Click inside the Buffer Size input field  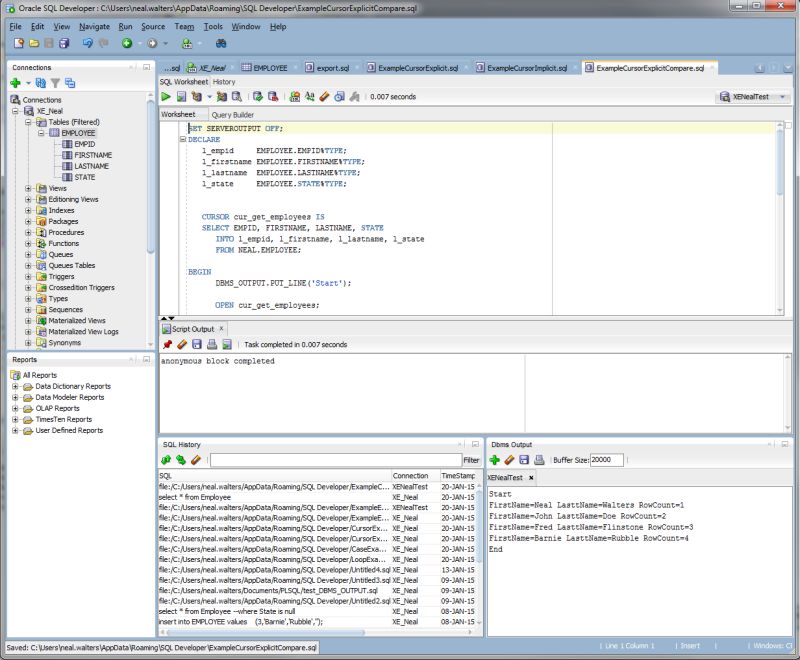[607, 460]
